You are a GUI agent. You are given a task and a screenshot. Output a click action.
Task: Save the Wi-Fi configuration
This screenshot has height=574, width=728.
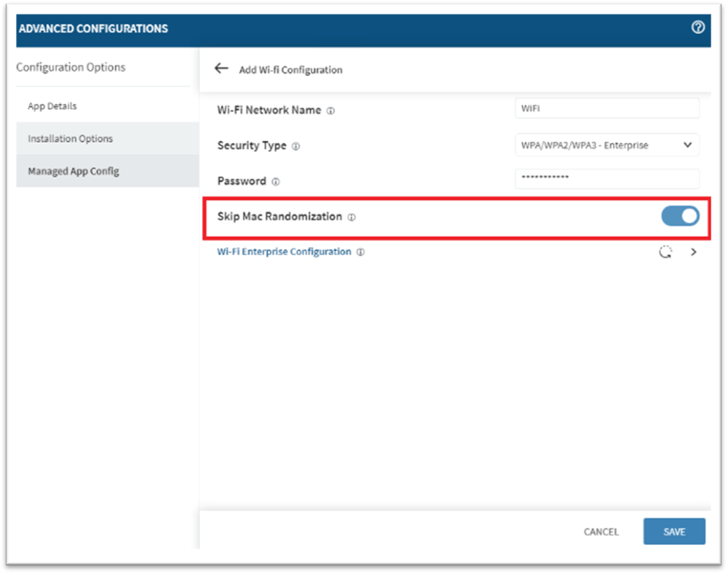point(674,531)
